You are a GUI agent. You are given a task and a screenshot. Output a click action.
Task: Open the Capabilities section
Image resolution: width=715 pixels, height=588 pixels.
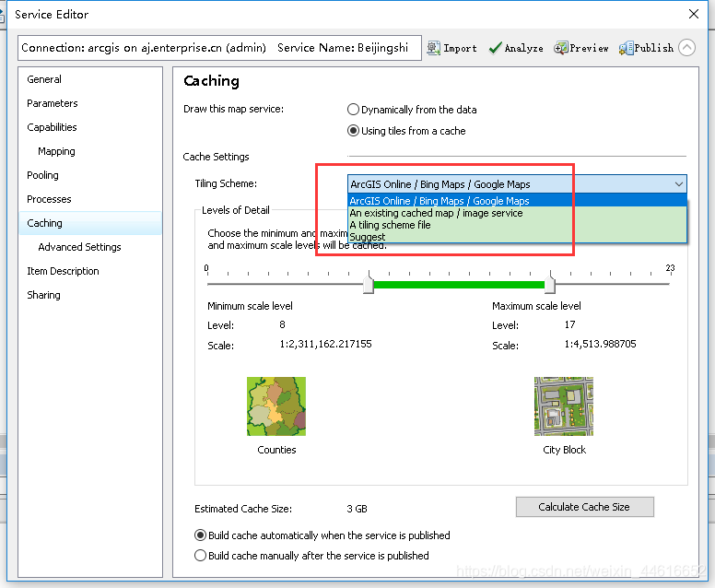52,127
